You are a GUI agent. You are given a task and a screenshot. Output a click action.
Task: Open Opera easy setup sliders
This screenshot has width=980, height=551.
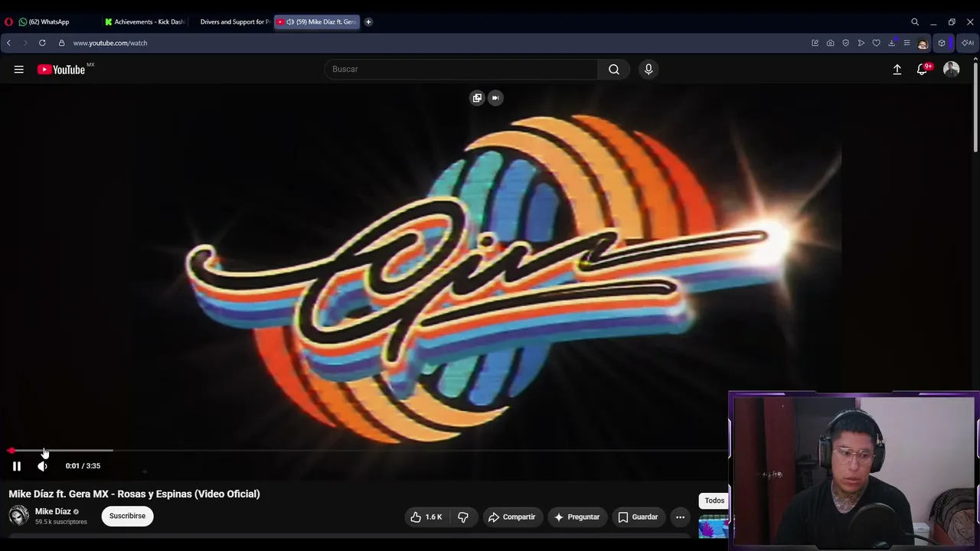(906, 43)
